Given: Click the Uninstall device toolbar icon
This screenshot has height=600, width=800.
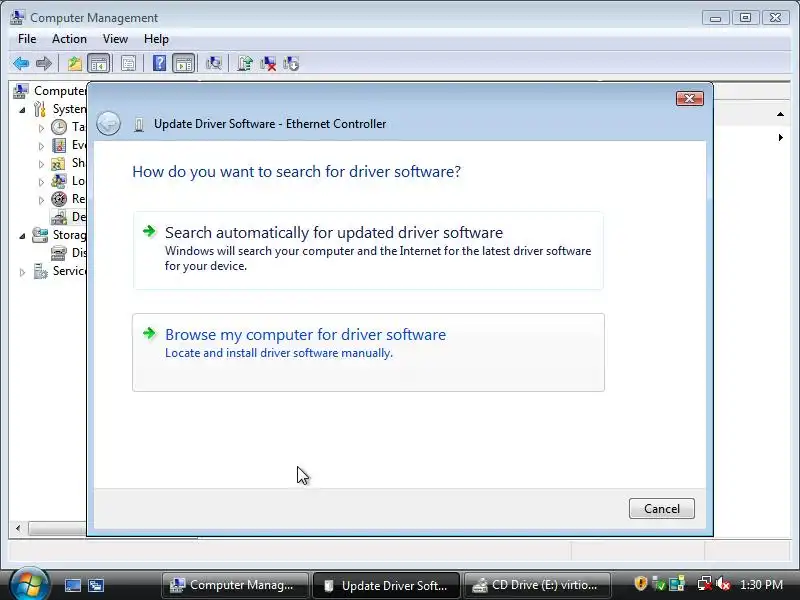Looking at the screenshot, I should (268, 64).
